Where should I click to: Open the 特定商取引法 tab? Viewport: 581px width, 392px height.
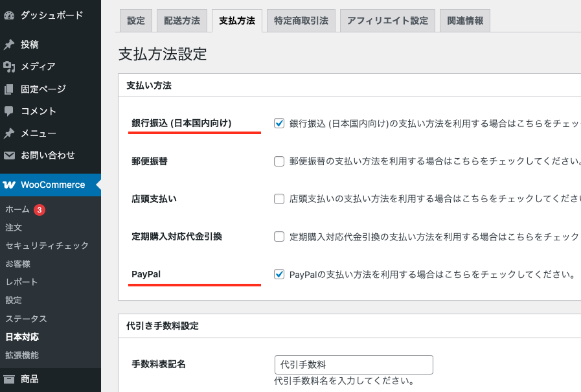[301, 21]
